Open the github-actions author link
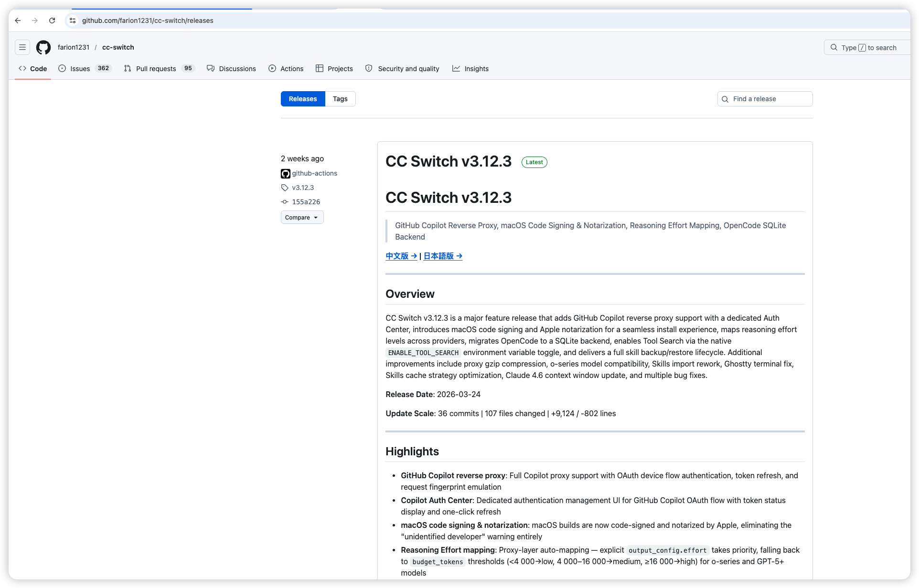 tap(314, 173)
